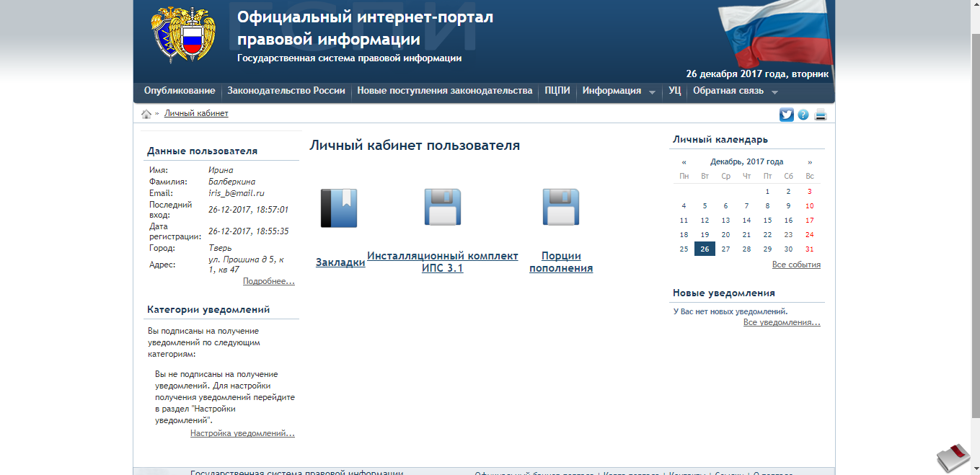Open Законодательство России menu item
980x475 pixels.
point(286,91)
